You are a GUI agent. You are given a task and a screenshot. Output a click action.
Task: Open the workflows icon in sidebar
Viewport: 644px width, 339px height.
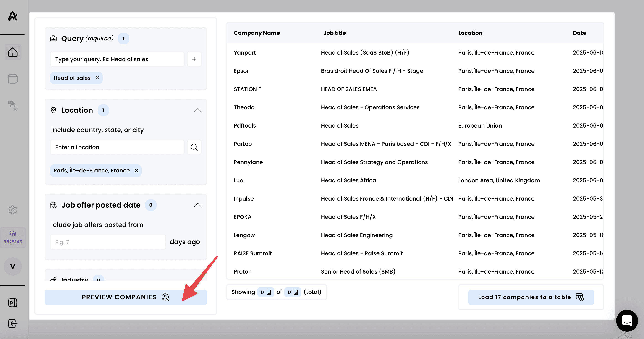[x=13, y=106]
